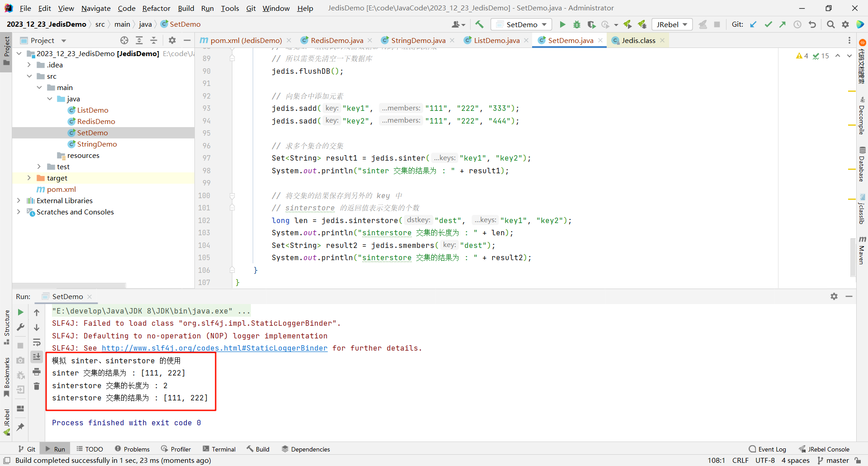Close the StringDemo.java tab
868x466 pixels.
(x=452, y=40)
